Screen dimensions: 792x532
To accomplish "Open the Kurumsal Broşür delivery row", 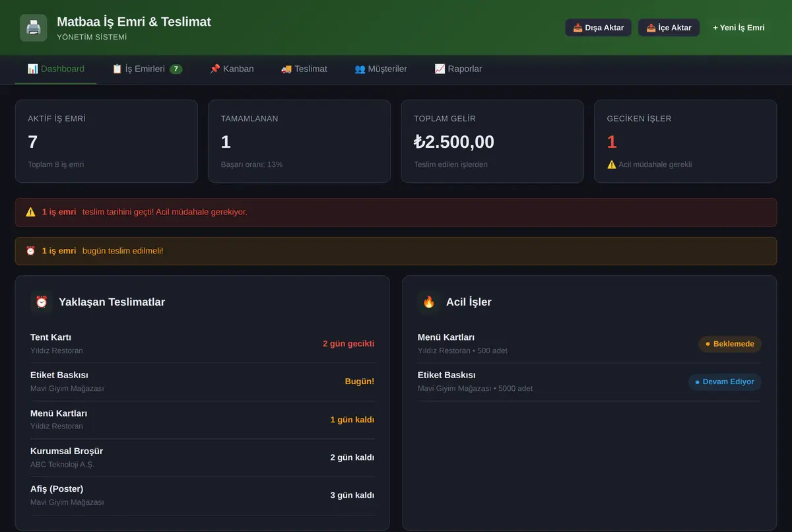I will [x=203, y=457].
